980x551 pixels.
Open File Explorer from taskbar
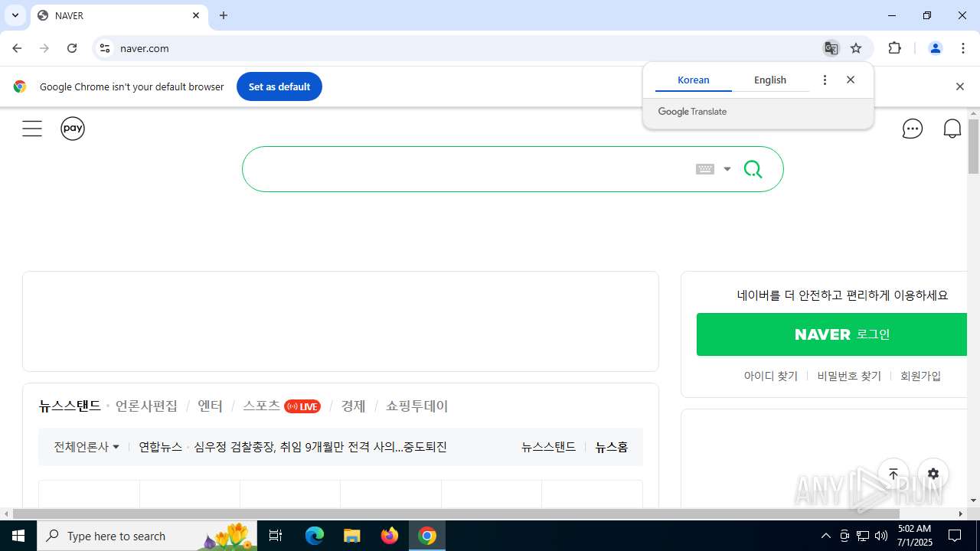[351, 536]
